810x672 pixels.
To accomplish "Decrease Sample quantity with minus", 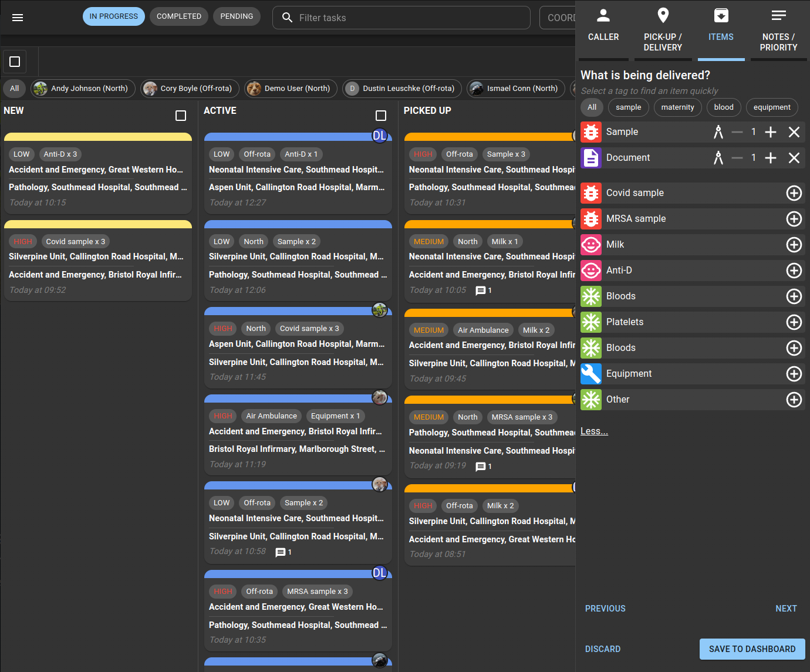I will click(x=737, y=132).
